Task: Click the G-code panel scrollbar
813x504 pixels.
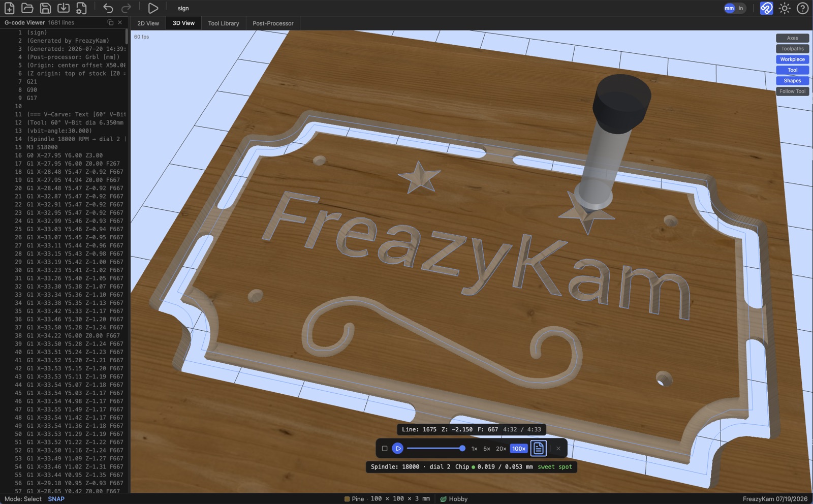Action: (x=127, y=36)
